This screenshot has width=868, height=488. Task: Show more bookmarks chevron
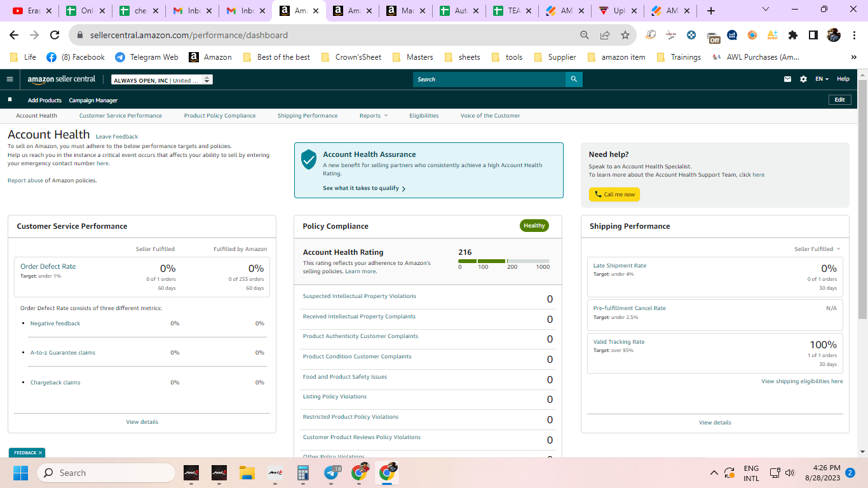pyautogui.click(x=854, y=57)
